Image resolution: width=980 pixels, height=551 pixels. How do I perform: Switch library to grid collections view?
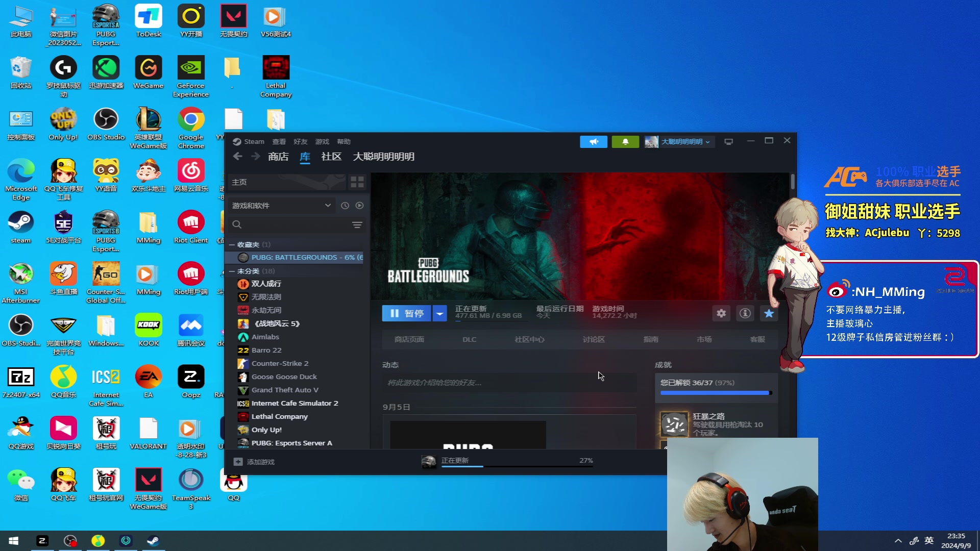(357, 182)
